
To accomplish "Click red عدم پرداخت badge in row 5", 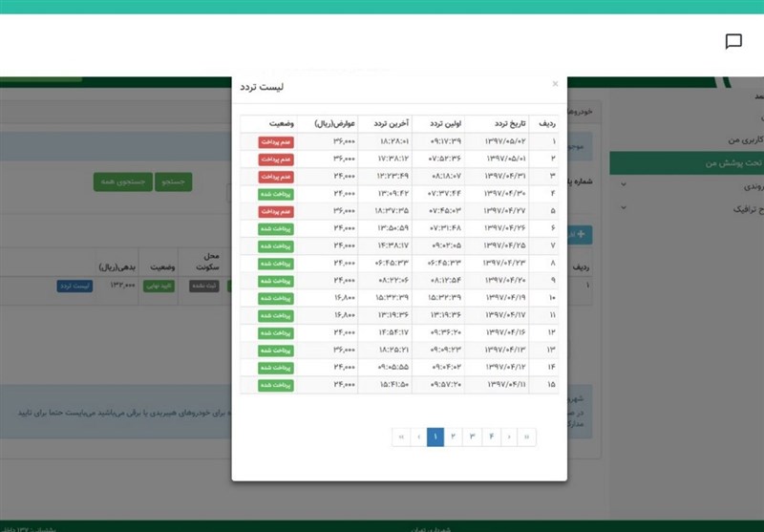I will click(276, 211).
